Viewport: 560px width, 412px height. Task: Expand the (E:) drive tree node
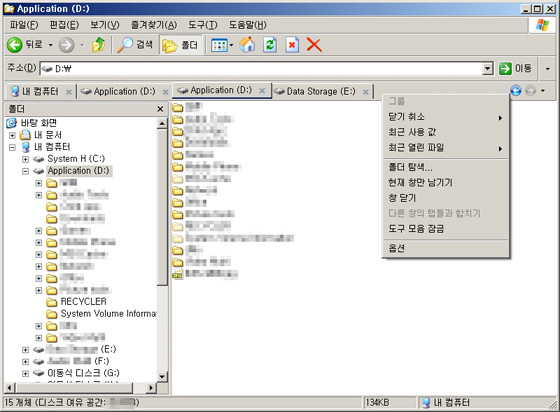point(25,350)
